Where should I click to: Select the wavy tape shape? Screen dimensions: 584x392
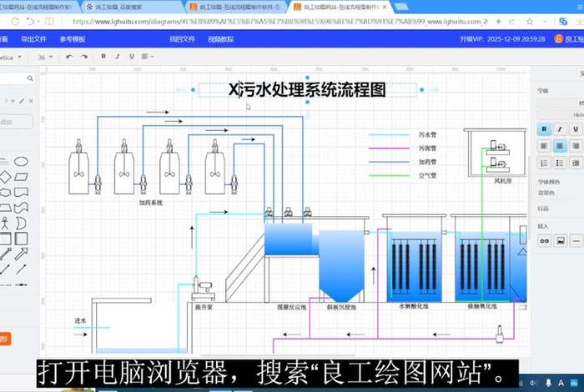tap(21, 208)
